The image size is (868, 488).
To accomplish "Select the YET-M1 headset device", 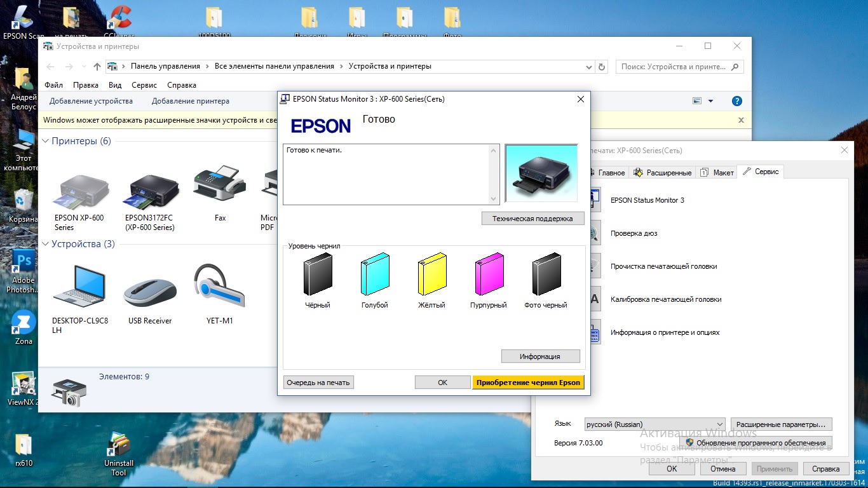I will 219,286.
